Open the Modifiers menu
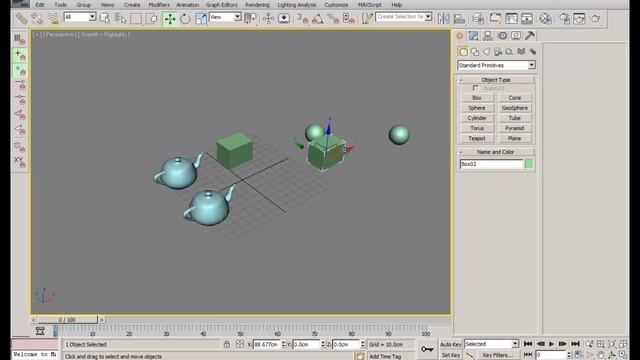The image size is (640, 360). click(x=159, y=5)
